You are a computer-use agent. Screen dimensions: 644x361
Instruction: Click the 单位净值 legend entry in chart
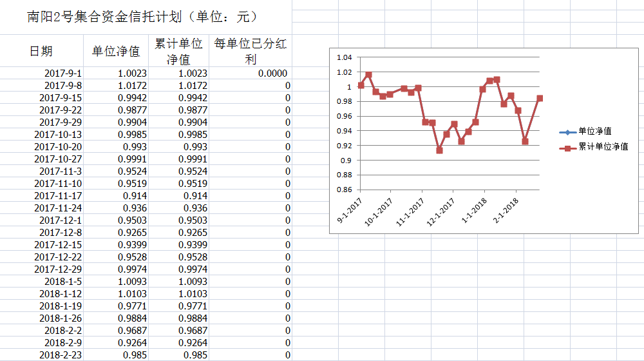point(594,132)
